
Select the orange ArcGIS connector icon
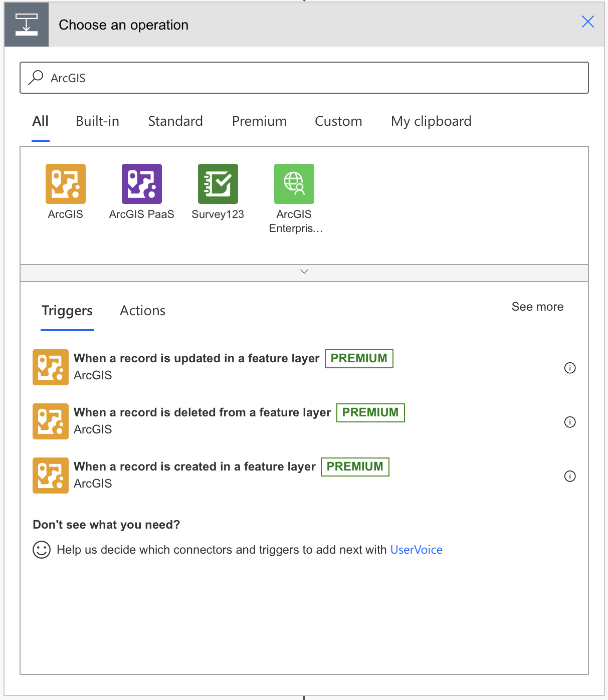[x=66, y=184]
